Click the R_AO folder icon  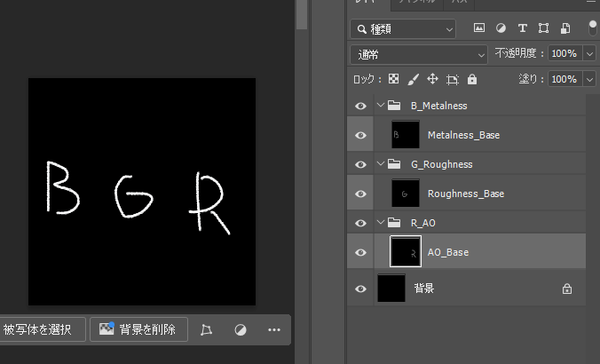click(394, 223)
